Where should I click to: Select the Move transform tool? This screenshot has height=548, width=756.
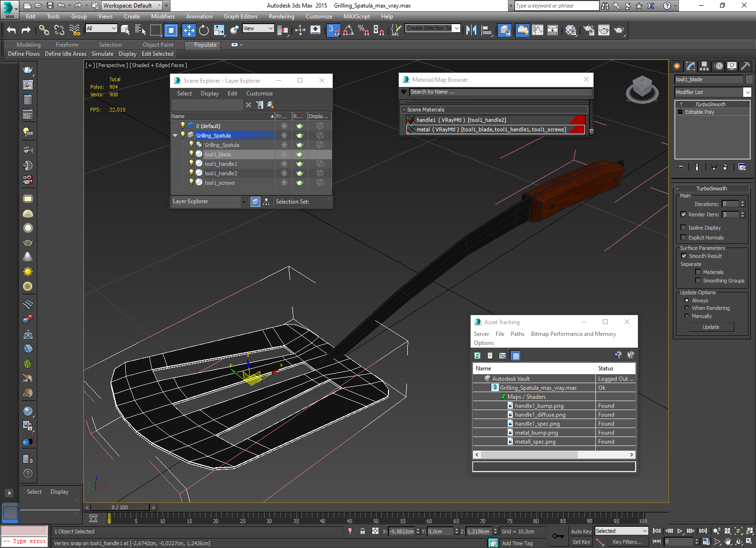coord(189,30)
